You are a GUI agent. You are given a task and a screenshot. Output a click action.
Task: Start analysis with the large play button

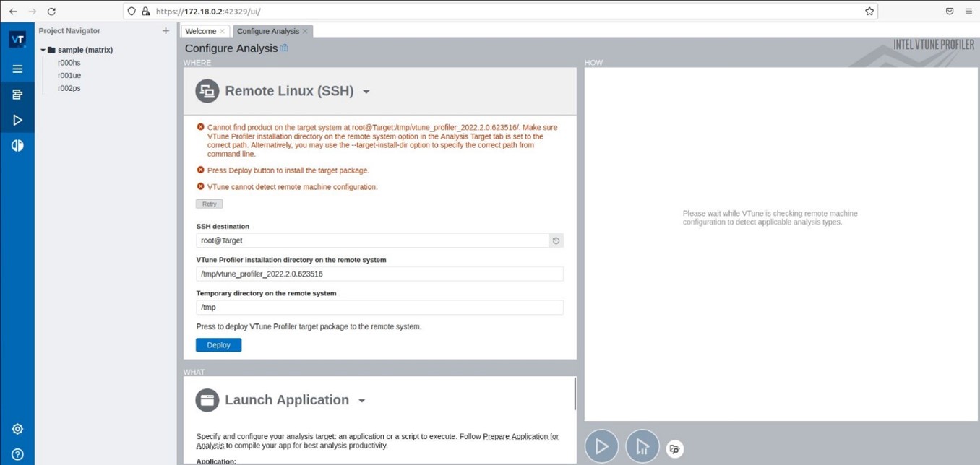601,446
